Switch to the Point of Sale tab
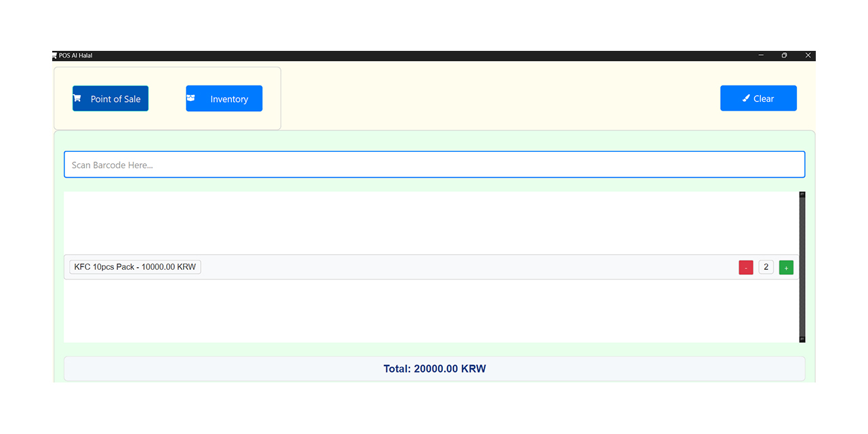Image resolution: width=868 pixels, height=434 pixels. click(x=110, y=98)
